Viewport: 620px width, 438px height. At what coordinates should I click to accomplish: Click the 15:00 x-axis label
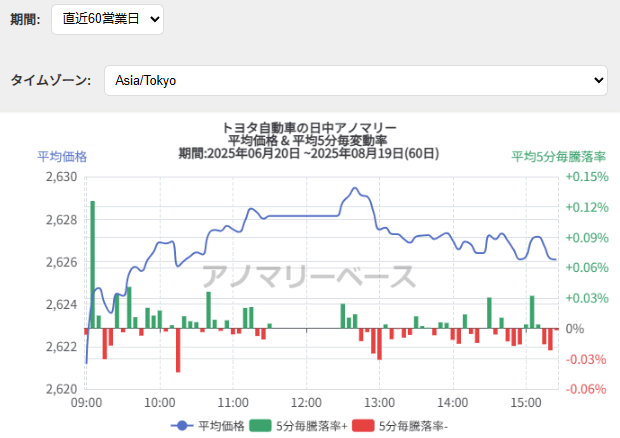pos(526,403)
